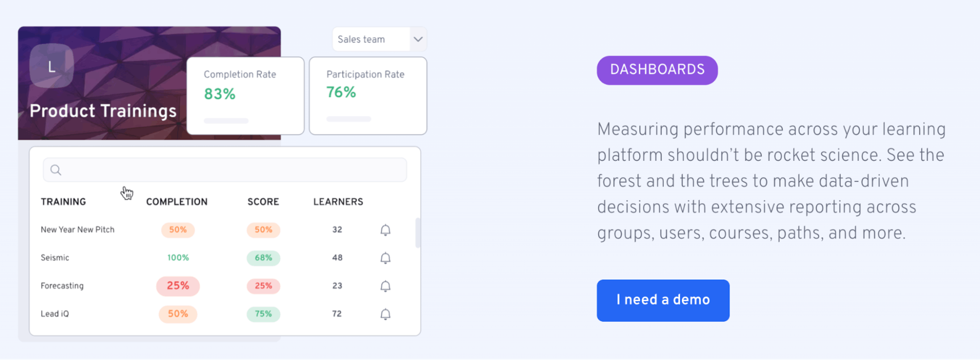Sort by the COMPLETION column header
This screenshot has width=980, height=360.
(177, 202)
